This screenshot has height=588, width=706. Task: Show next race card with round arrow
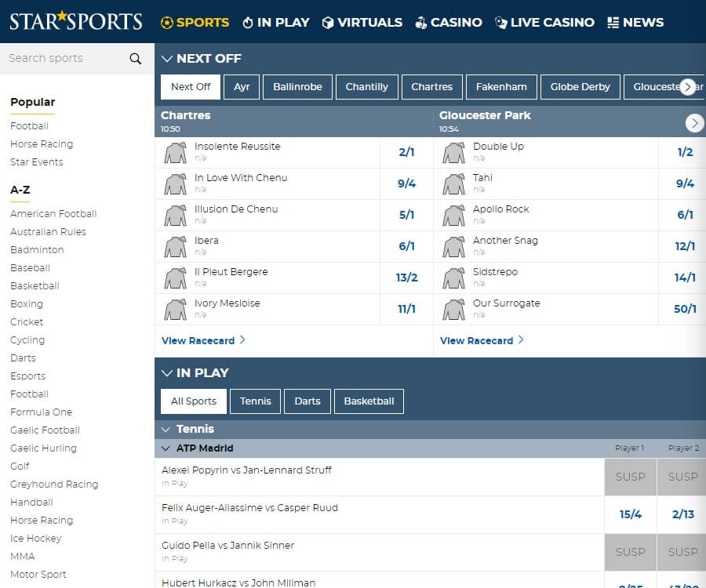(x=695, y=123)
